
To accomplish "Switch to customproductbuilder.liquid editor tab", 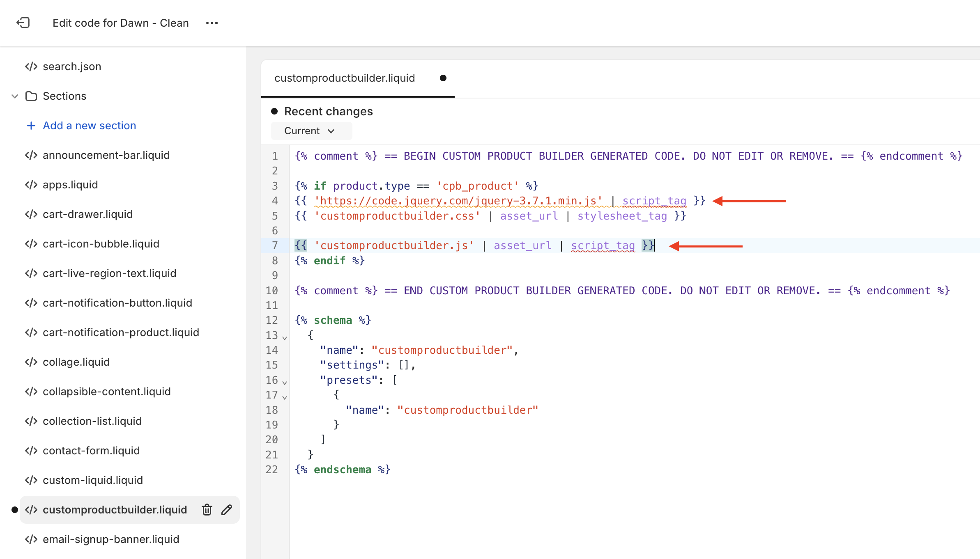I will click(x=345, y=78).
